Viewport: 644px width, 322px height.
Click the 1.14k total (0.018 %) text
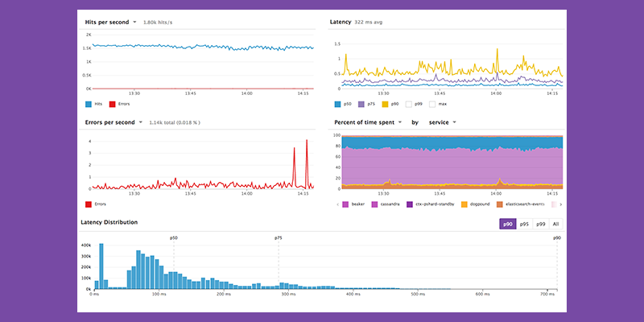pos(175,122)
